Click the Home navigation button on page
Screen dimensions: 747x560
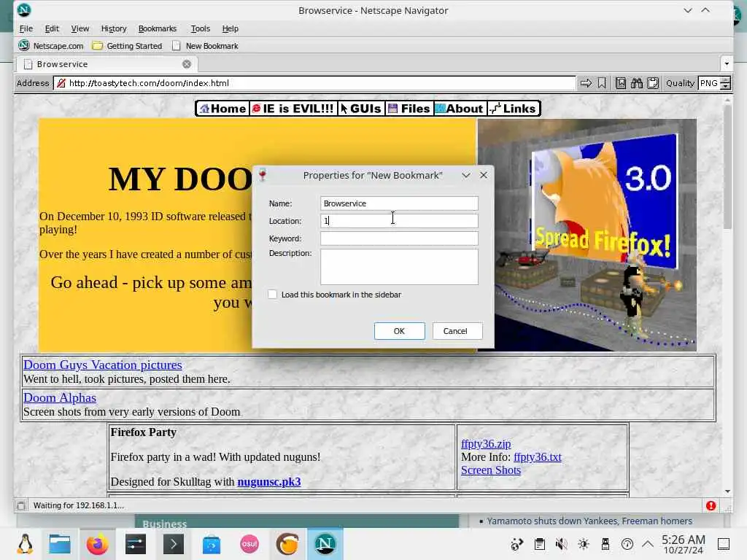point(223,109)
